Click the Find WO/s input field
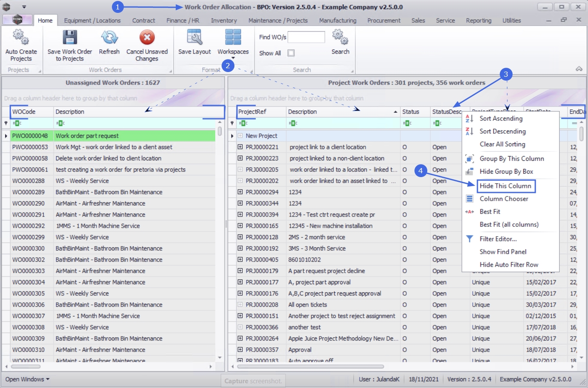 [306, 37]
